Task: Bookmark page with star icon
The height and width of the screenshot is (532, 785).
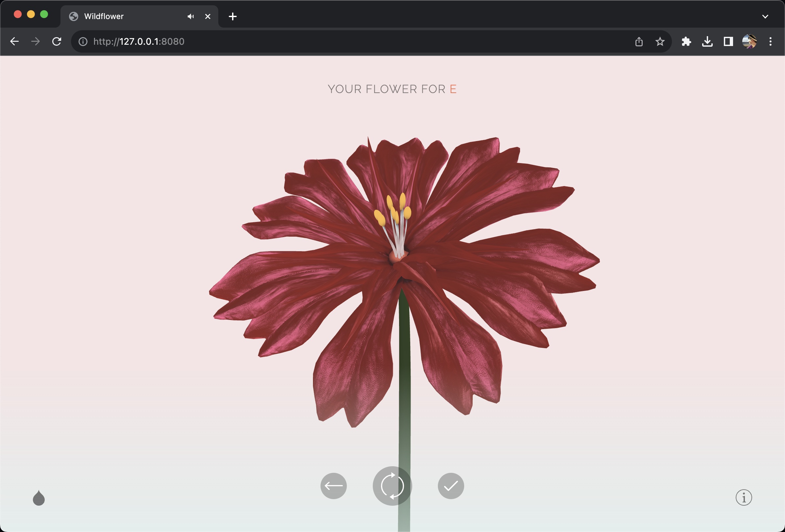Action: tap(660, 41)
